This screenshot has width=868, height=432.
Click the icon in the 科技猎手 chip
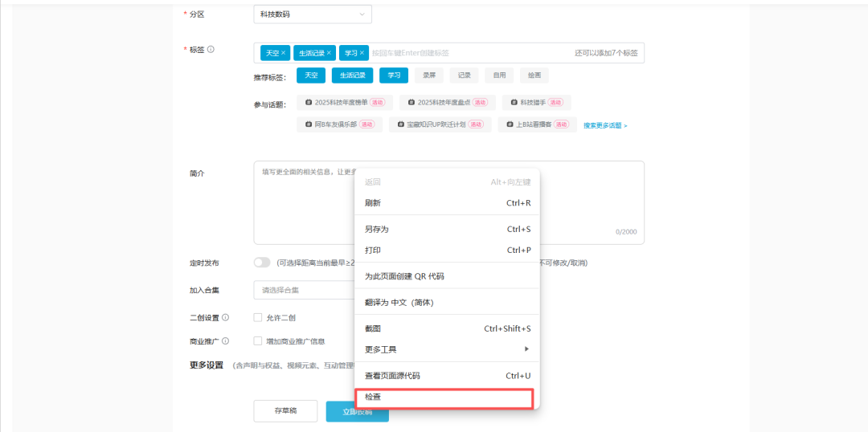514,102
